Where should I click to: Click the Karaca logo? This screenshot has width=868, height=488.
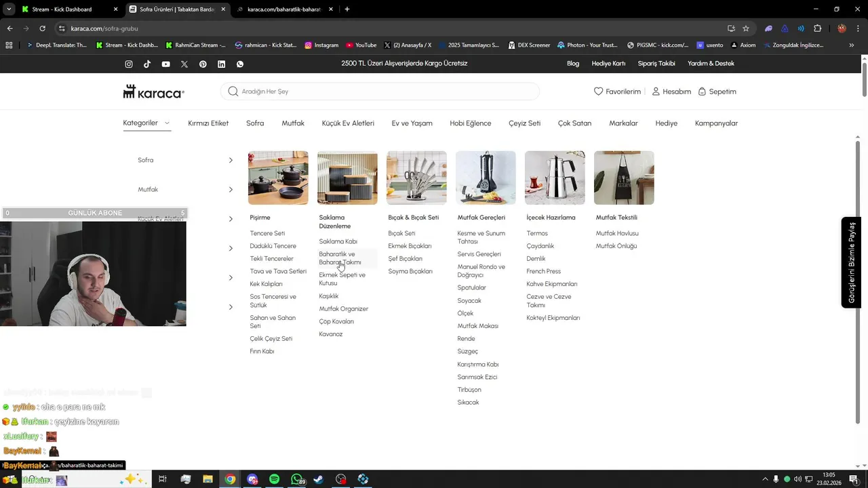pyautogui.click(x=153, y=91)
